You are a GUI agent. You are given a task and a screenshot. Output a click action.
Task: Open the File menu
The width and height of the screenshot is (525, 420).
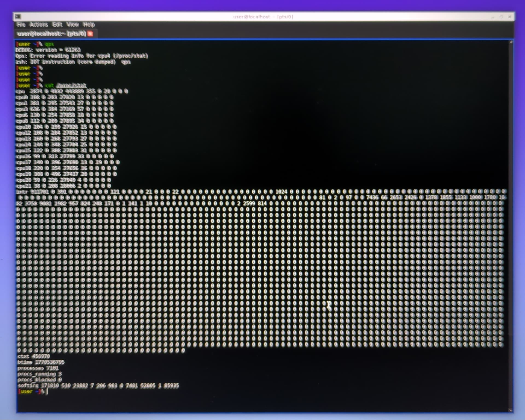[21, 25]
